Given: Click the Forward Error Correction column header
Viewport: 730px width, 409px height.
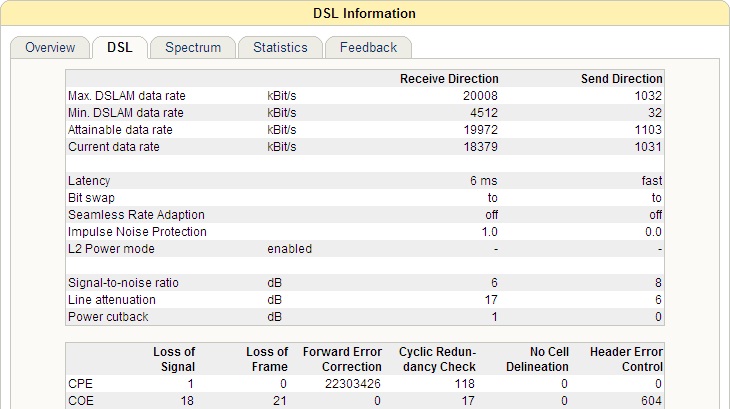Looking at the screenshot, I should tap(342, 359).
